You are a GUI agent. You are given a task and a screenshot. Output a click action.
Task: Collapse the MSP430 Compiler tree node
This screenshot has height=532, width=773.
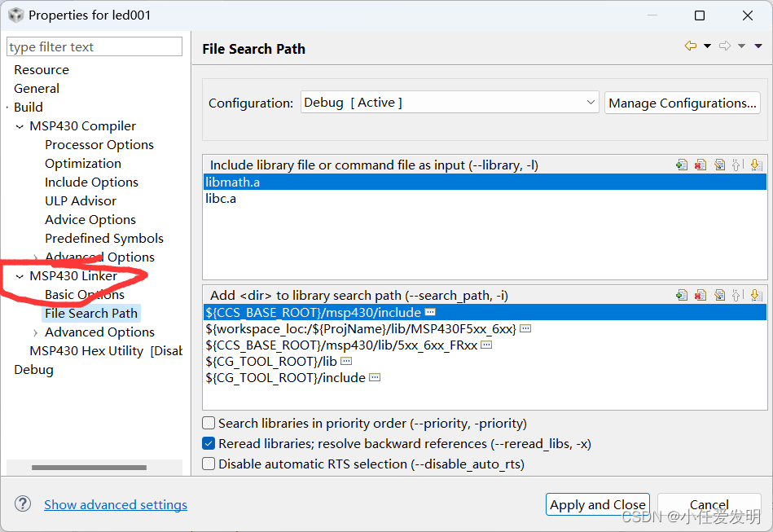(20, 127)
